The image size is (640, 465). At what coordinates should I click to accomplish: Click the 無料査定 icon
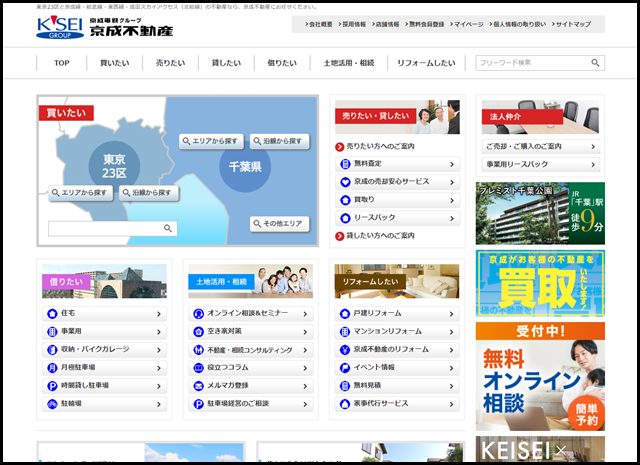tap(345, 164)
